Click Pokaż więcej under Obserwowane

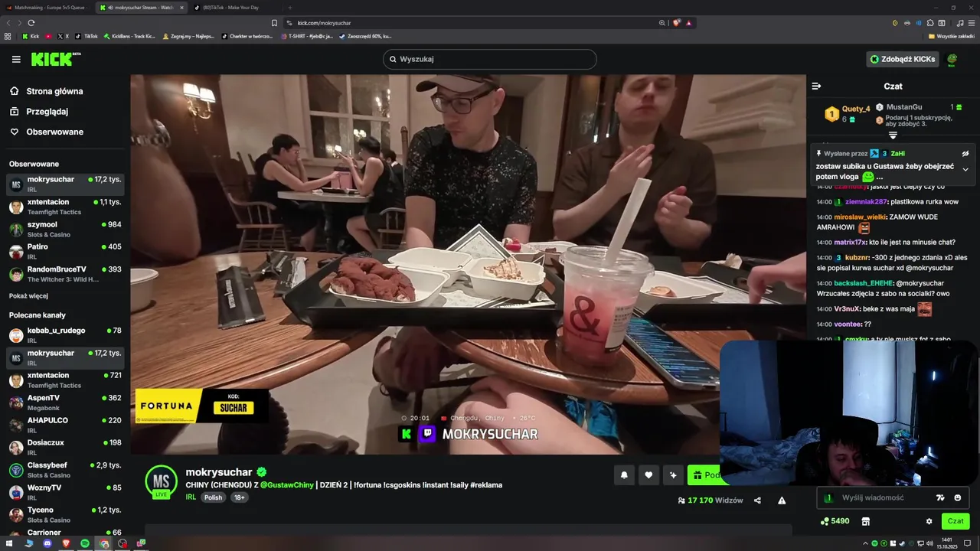[28, 296]
